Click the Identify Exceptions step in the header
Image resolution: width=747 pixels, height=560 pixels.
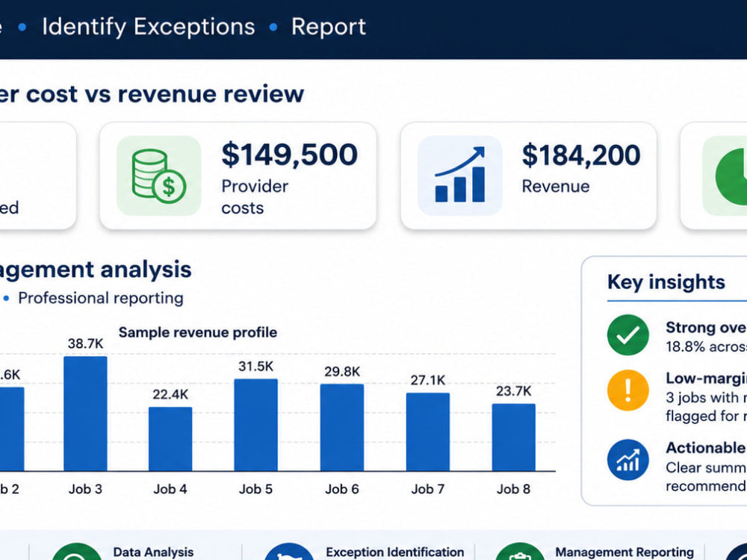tap(148, 27)
